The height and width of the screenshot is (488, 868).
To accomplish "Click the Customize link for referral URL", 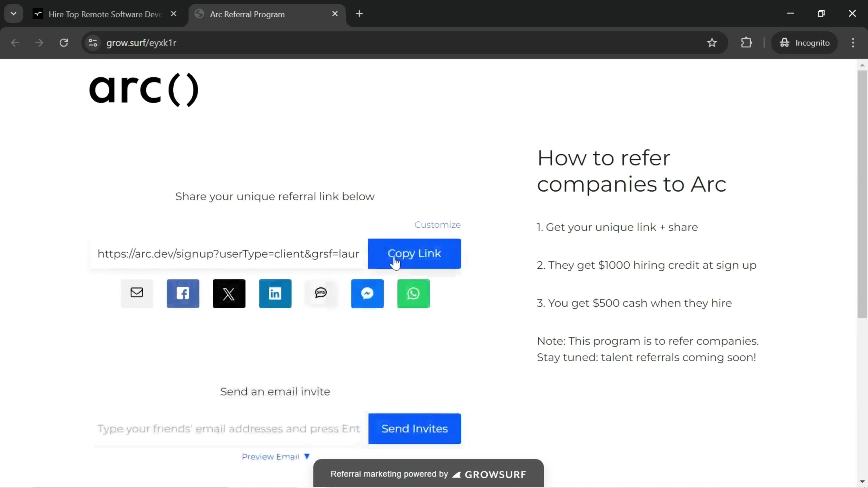I will coord(438,224).
